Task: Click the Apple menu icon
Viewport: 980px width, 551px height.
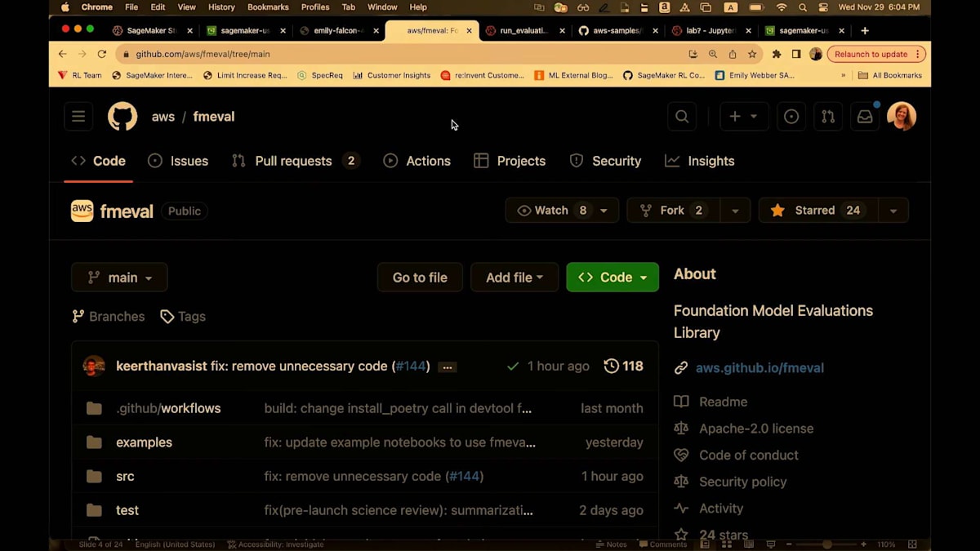Action: point(65,7)
